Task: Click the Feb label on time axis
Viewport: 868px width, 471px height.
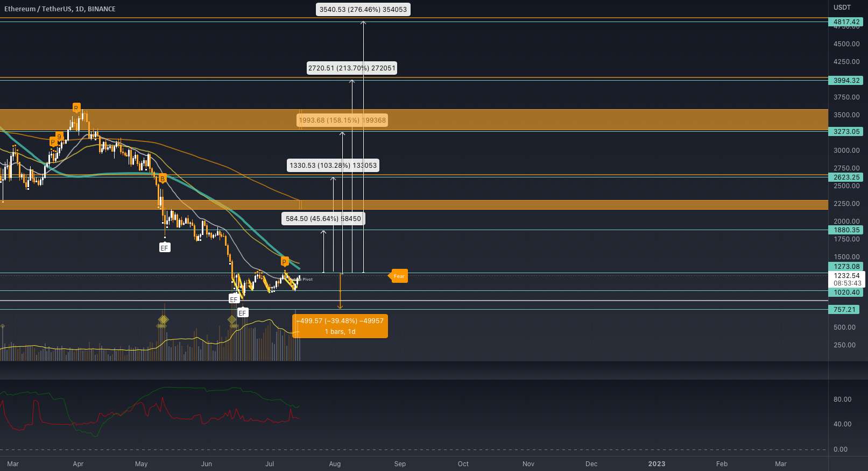Action: click(x=722, y=463)
